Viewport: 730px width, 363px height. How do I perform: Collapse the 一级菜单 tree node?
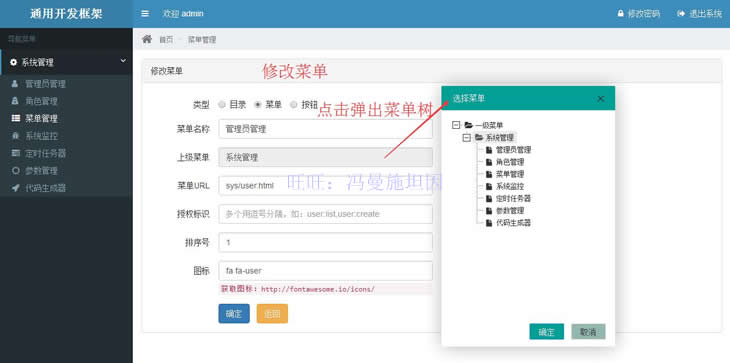[456, 125]
